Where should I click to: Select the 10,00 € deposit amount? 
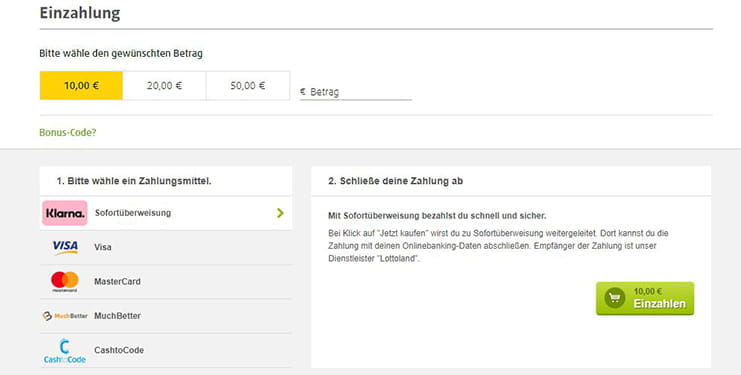(81, 85)
